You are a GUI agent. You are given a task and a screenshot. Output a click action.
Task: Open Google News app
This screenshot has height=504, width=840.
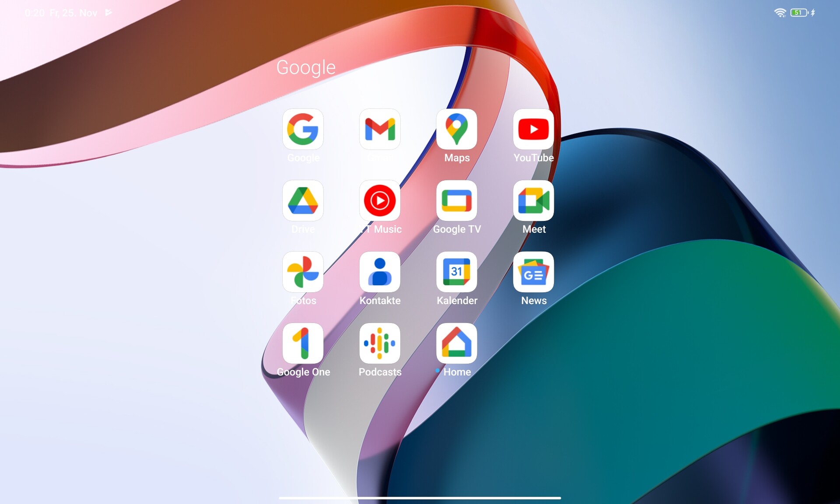click(x=533, y=272)
